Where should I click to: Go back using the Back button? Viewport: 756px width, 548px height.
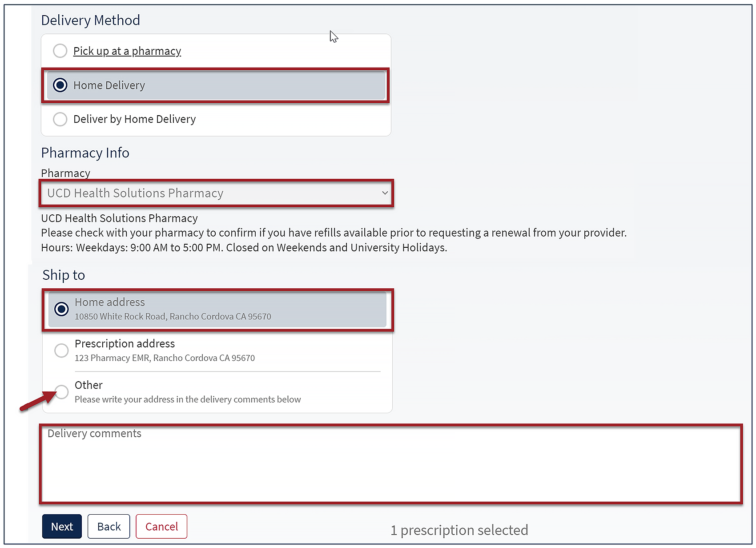pos(109,527)
